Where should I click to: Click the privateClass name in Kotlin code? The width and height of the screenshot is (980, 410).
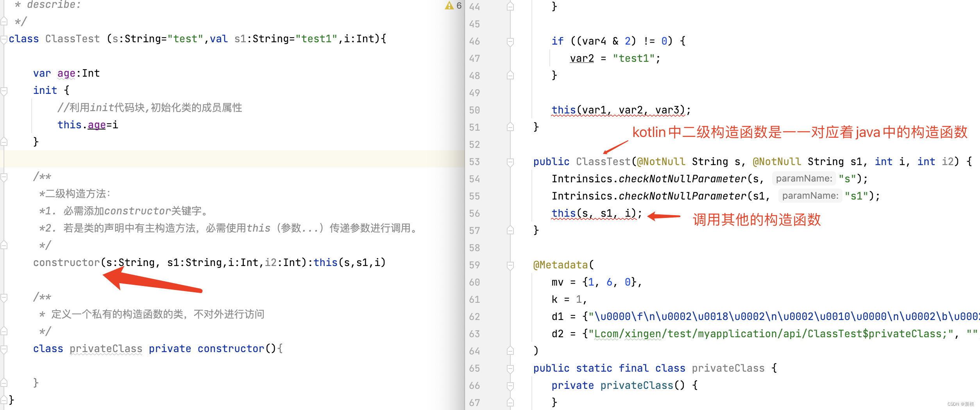tap(106, 349)
